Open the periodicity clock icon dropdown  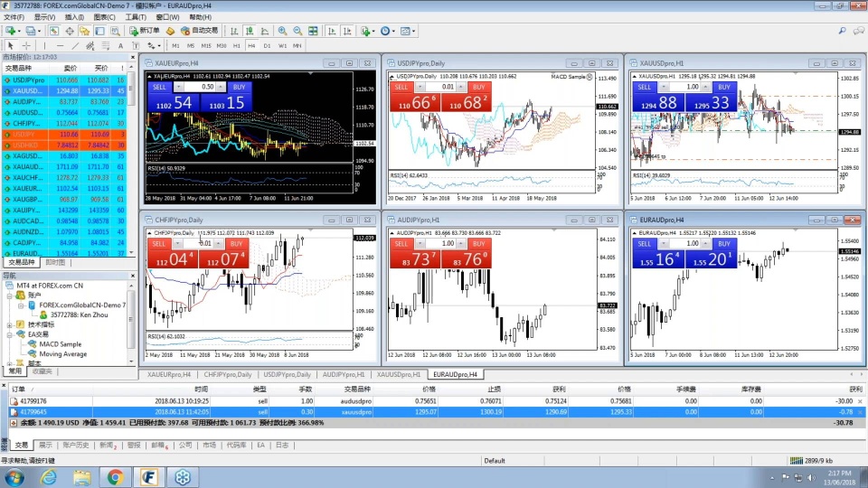tap(388, 31)
